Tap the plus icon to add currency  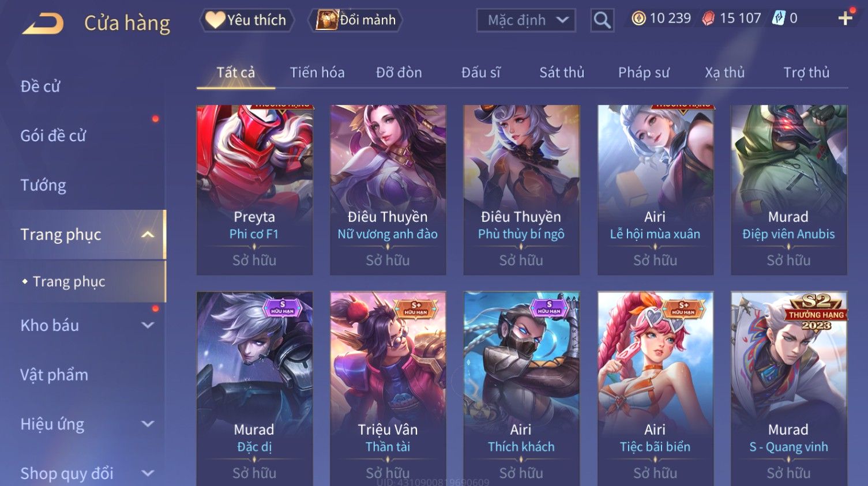pyautogui.click(x=845, y=18)
